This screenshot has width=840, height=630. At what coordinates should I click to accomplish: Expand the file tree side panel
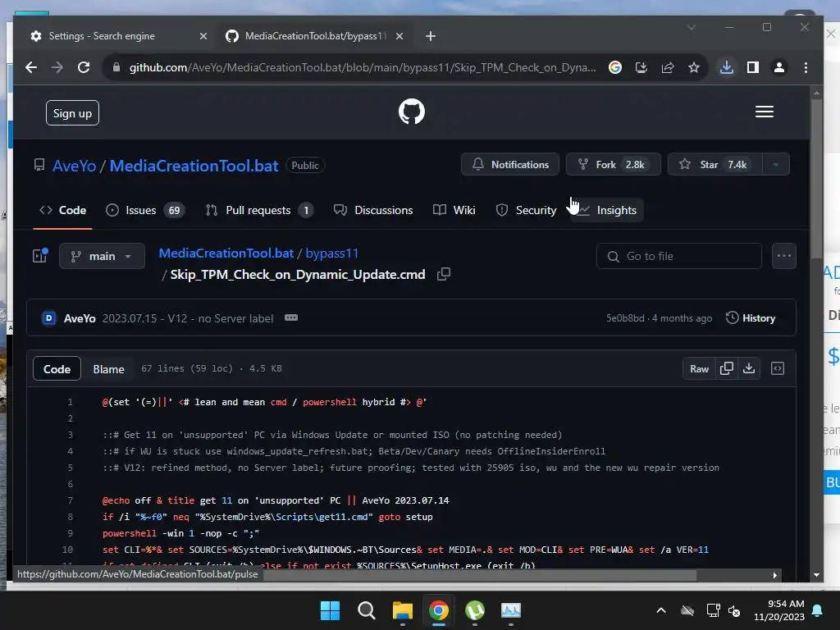coord(40,256)
